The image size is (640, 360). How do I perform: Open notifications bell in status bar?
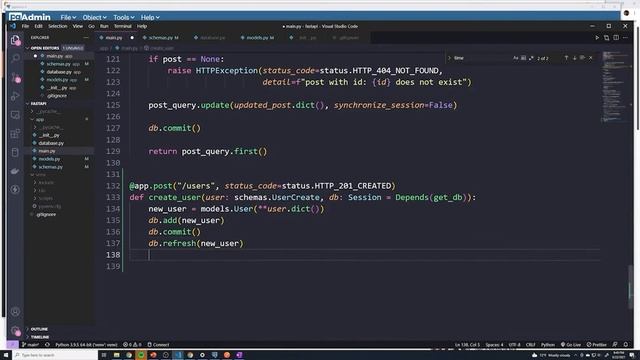626,345
